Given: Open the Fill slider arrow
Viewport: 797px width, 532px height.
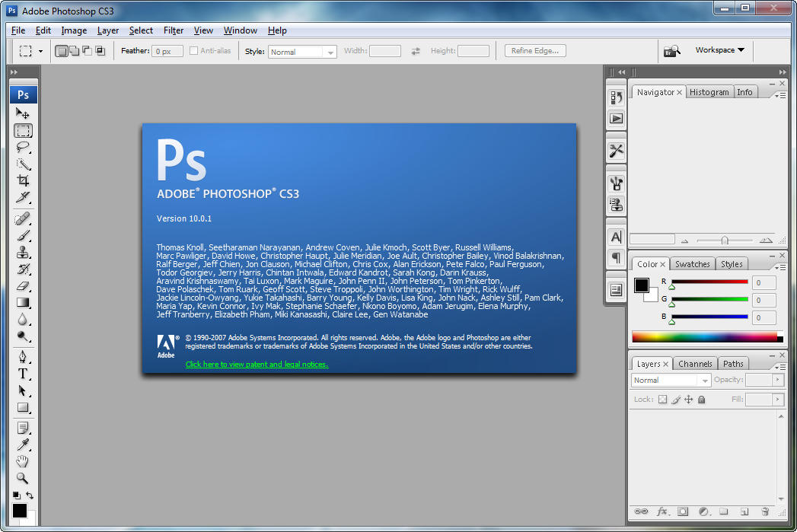Looking at the screenshot, I should pos(778,400).
